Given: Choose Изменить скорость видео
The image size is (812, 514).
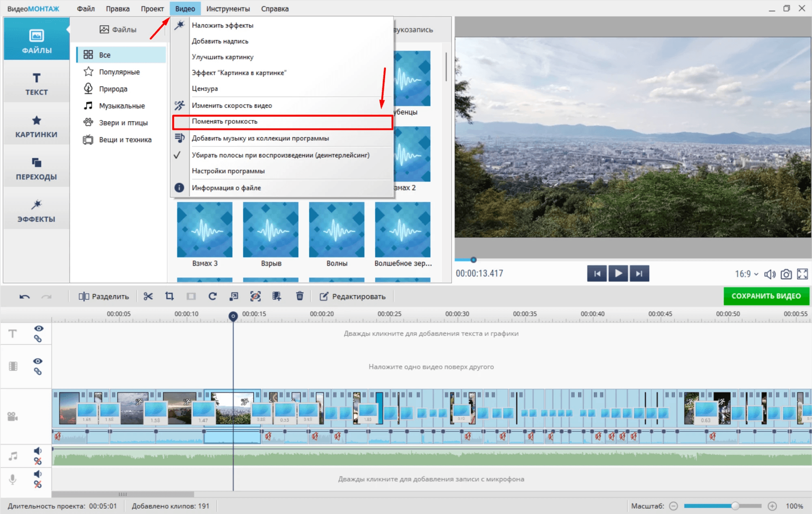Looking at the screenshot, I should [232, 106].
